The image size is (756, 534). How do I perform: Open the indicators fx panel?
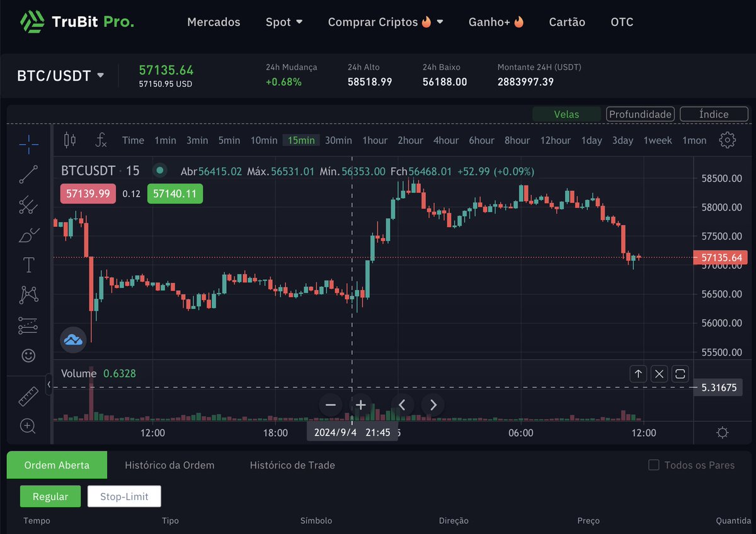(x=100, y=141)
